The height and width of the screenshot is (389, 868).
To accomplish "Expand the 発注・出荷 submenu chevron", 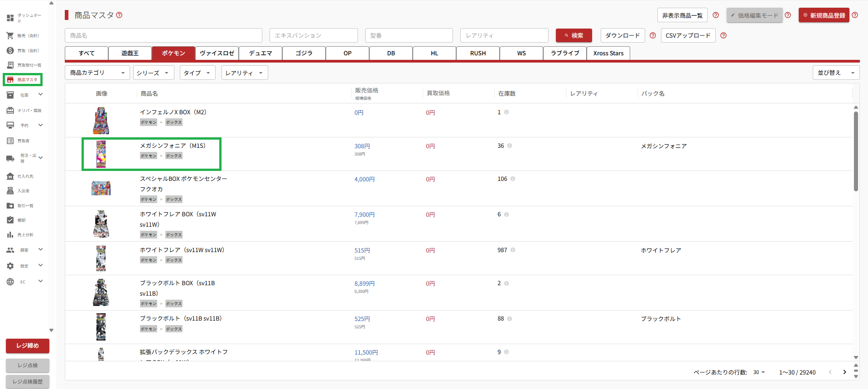I will coord(41,158).
